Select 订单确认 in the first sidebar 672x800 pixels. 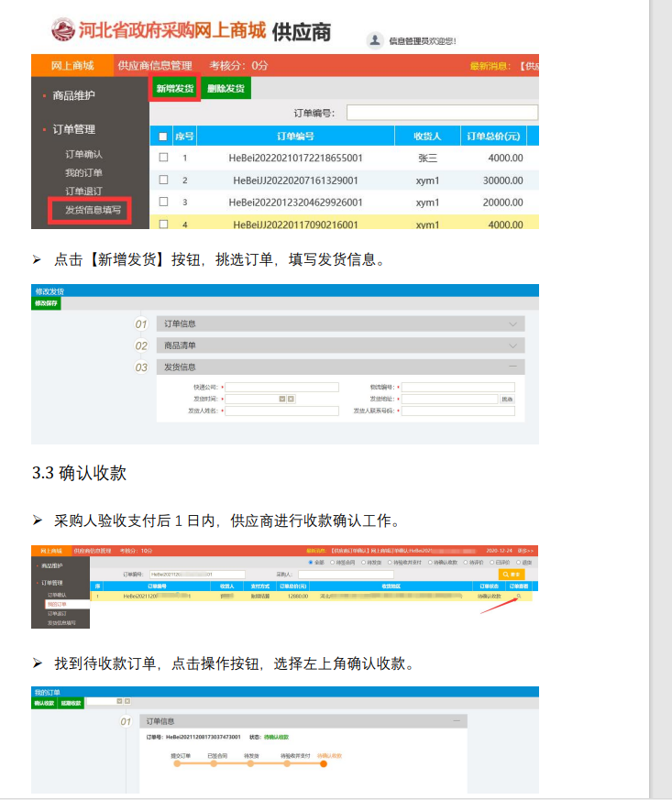83,154
